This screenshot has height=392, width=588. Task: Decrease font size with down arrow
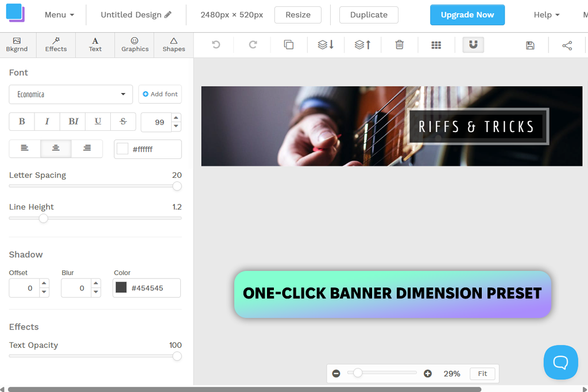[176, 126]
